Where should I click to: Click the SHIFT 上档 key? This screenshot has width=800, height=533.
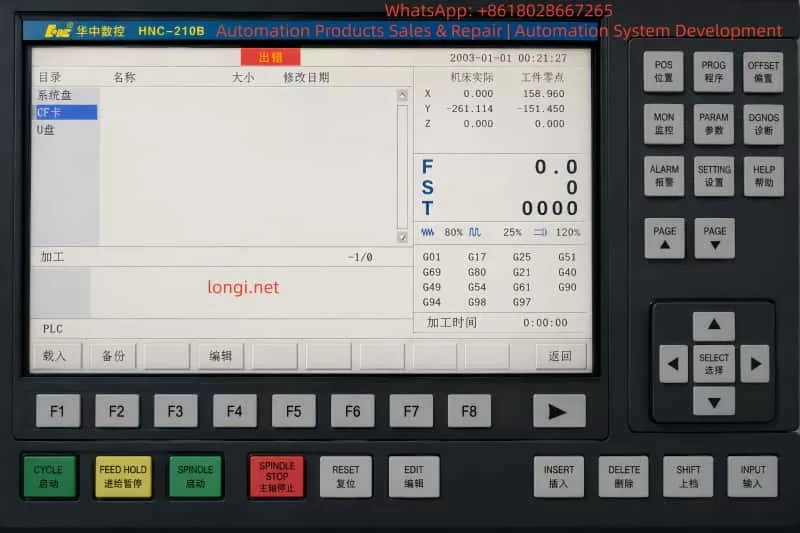click(x=688, y=476)
